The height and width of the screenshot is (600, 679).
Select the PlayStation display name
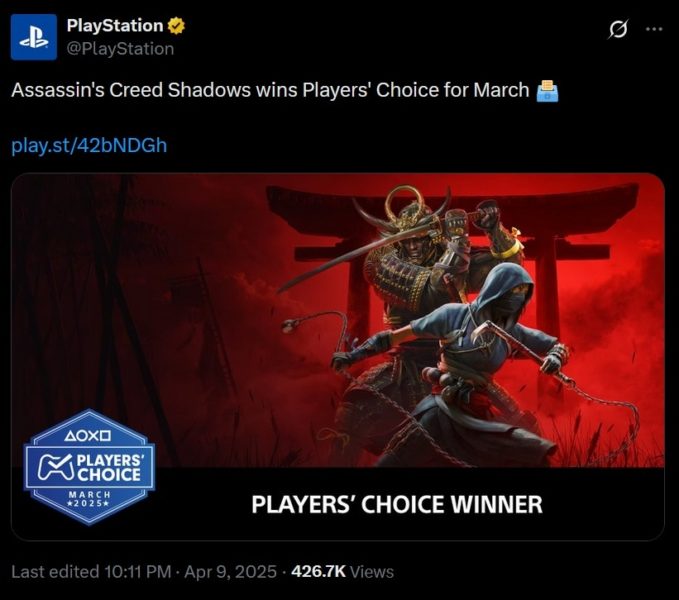[x=115, y=26]
